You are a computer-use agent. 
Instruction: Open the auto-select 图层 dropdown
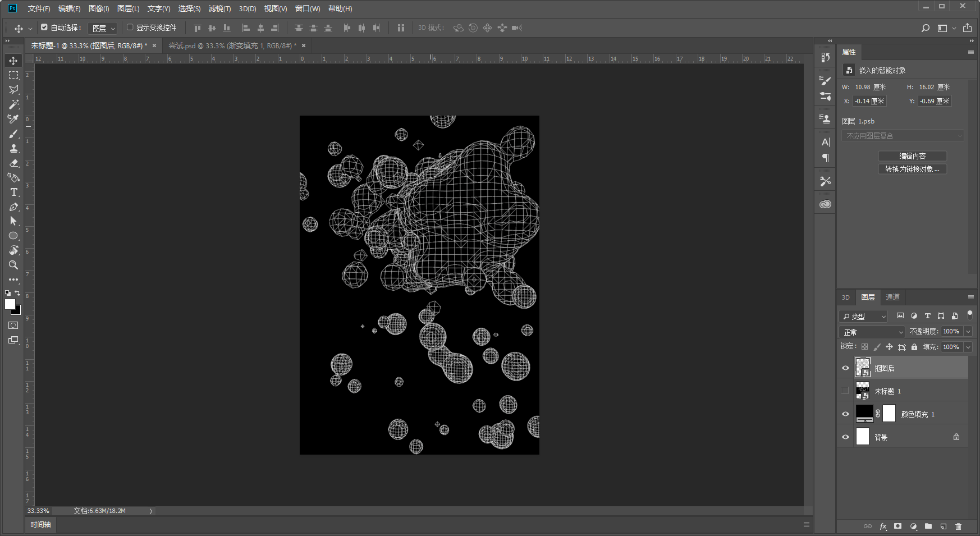pos(103,28)
